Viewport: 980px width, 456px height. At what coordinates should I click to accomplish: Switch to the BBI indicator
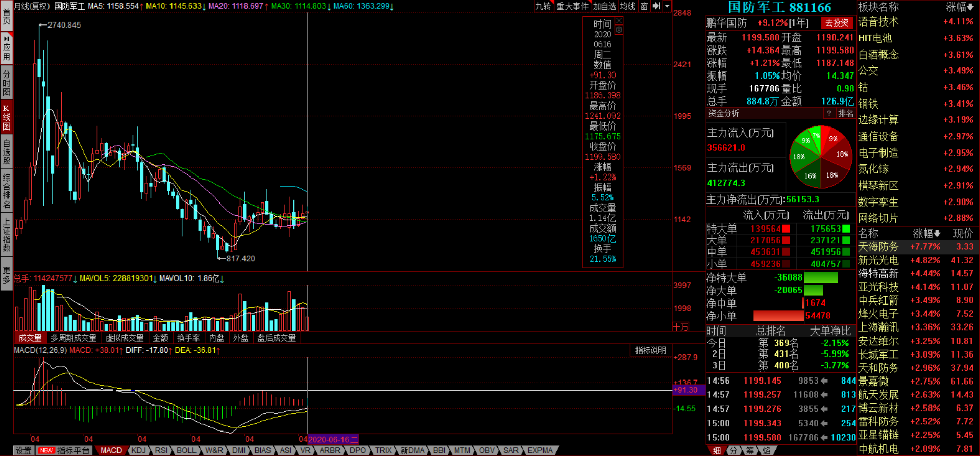point(438,450)
